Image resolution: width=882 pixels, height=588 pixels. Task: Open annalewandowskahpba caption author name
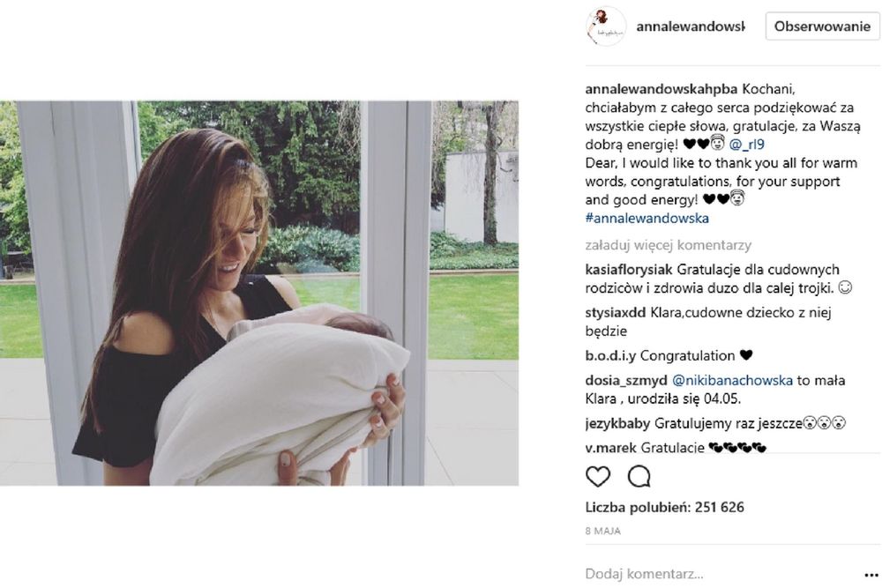[661, 88]
